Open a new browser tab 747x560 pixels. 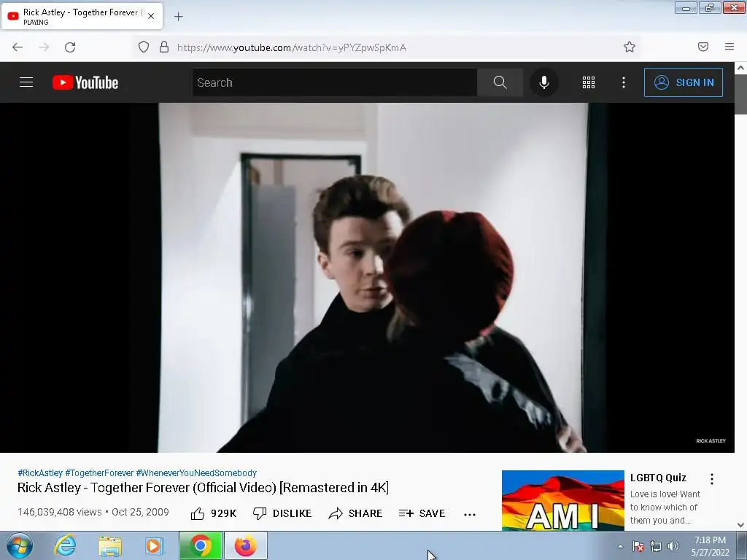178,17
